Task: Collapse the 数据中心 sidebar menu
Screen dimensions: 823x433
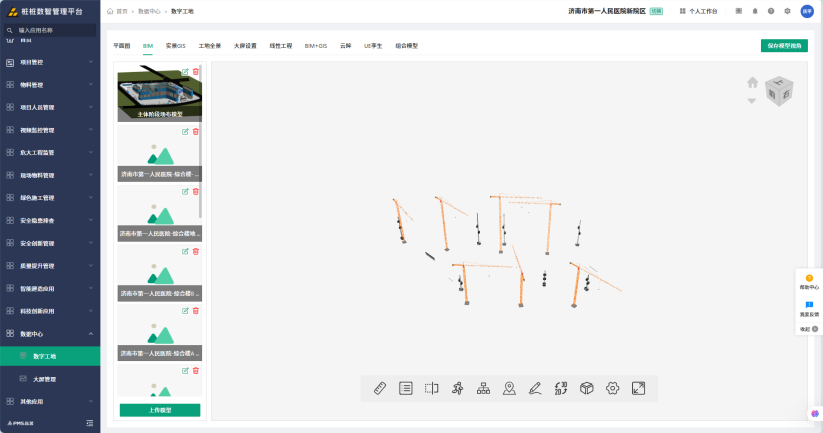Action: click(x=50, y=334)
